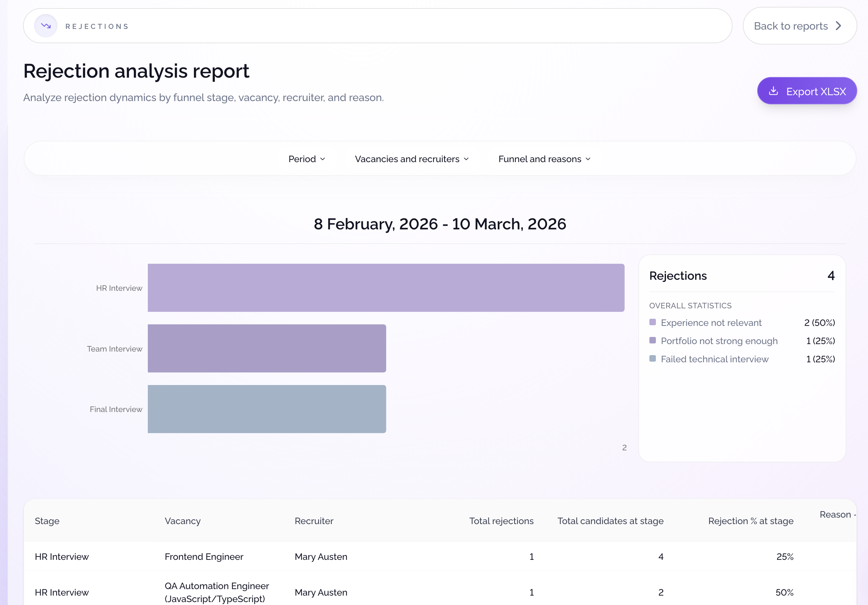Click the chevron arrow beside Back to reports
Screen dimensions: 868x605
point(838,26)
